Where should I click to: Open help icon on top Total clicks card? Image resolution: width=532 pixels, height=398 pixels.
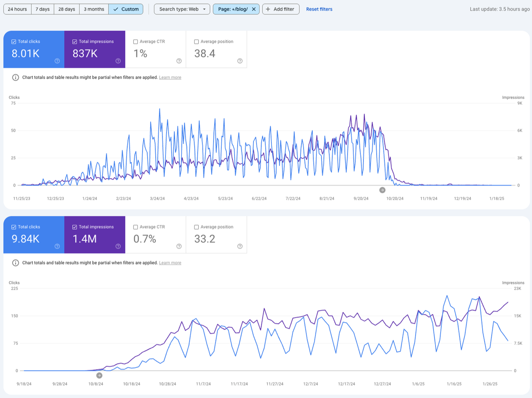tap(57, 61)
